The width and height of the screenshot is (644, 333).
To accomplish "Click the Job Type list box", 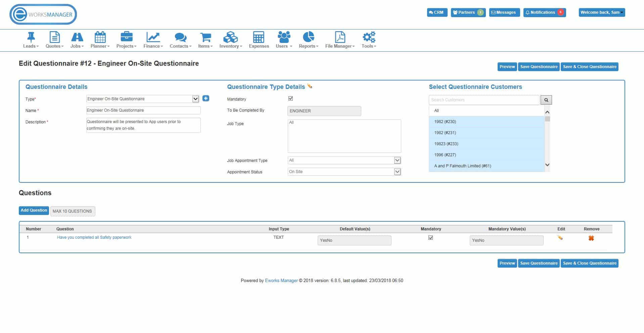I will (x=344, y=136).
